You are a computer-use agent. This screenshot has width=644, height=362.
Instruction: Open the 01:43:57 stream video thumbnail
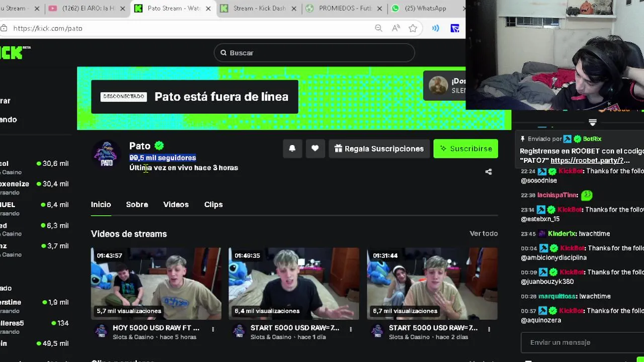[156, 283]
